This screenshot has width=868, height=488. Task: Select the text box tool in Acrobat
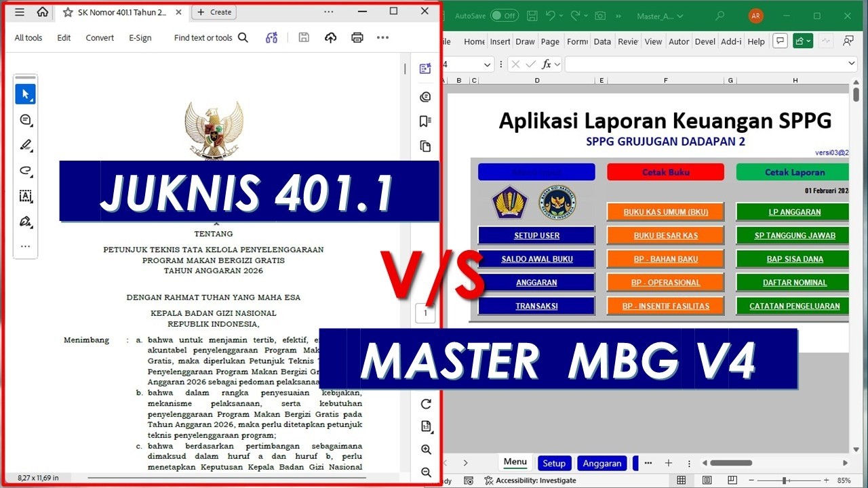(x=26, y=197)
